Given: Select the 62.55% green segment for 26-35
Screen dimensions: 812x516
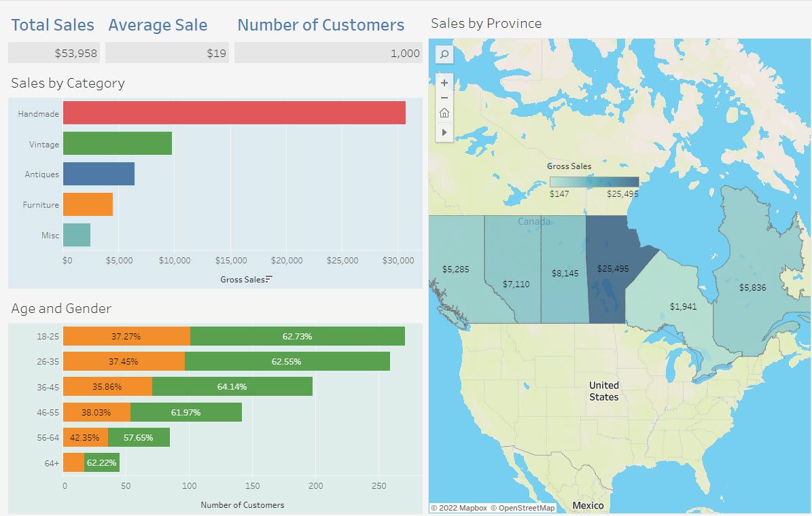Looking at the screenshot, I should coord(287,361).
